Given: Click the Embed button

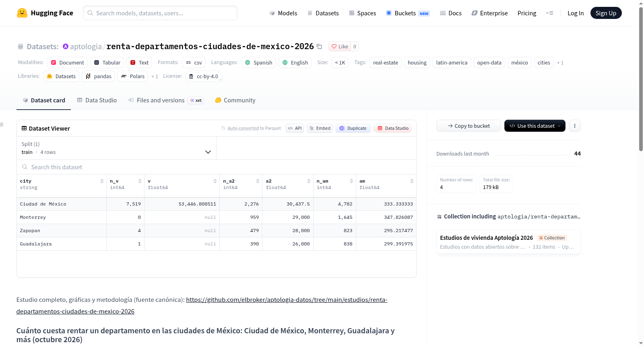Looking at the screenshot, I should click(x=320, y=128).
